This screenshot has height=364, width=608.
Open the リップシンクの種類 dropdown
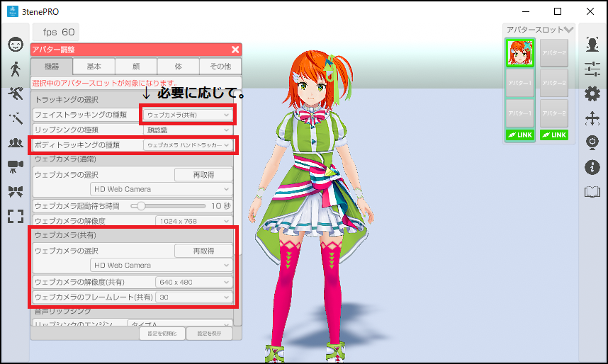pyautogui.click(x=188, y=130)
